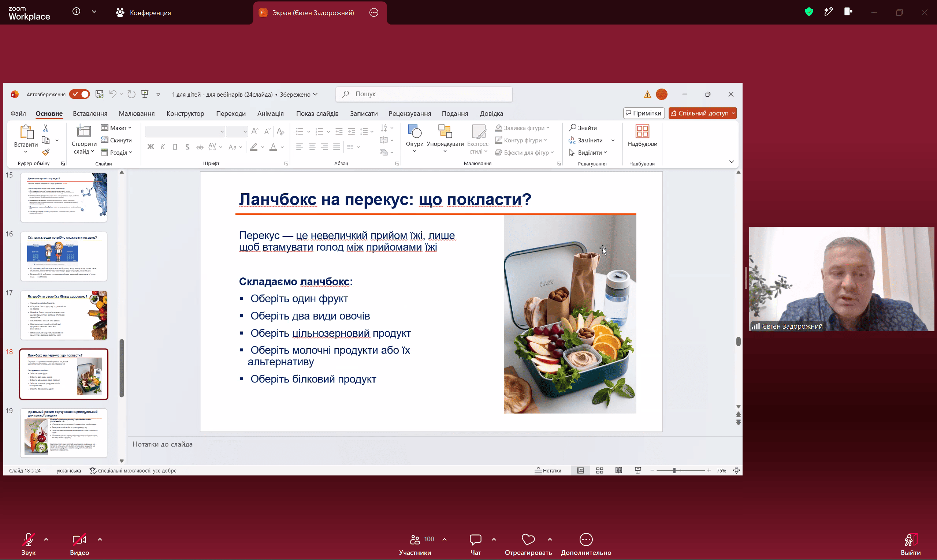Open the Файл menu
The height and width of the screenshot is (560, 937).
click(x=18, y=113)
